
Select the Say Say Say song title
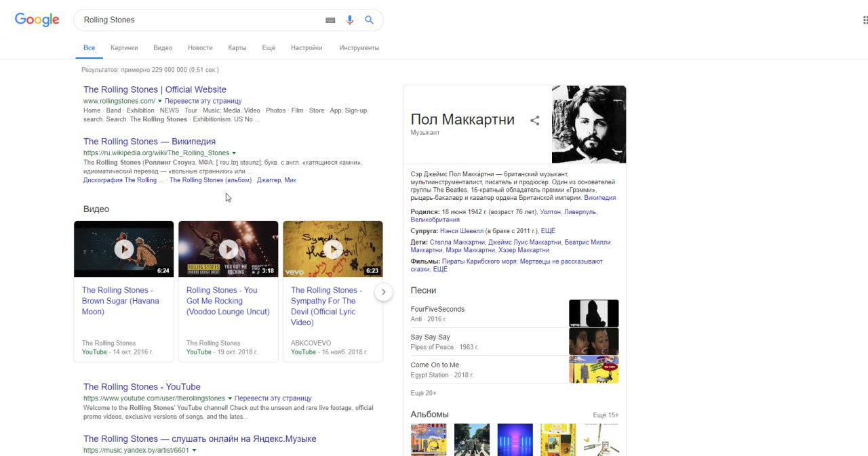(x=430, y=337)
